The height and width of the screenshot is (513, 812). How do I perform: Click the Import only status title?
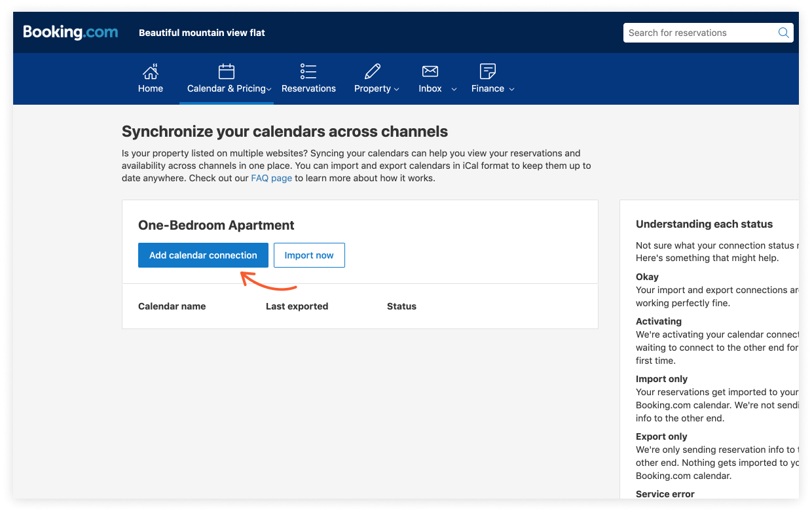coord(661,379)
